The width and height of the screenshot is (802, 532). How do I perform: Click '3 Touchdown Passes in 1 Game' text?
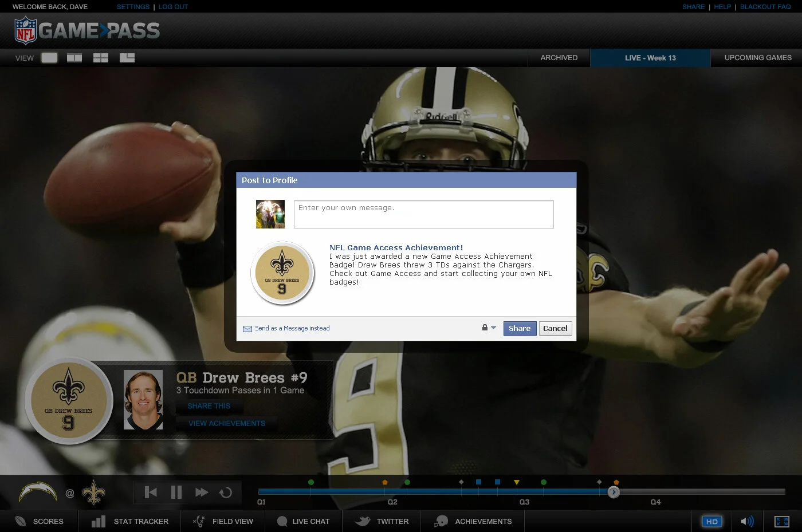(x=240, y=390)
